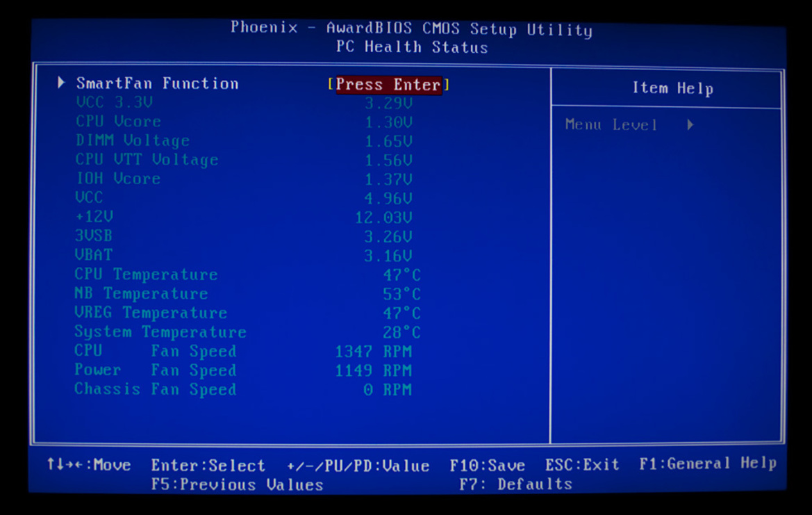Image resolution: width=812 pixels, height=515 pixels.
Task: Click the F1:General Help hint
Action: pyautogui.click(x=708, y=463)
